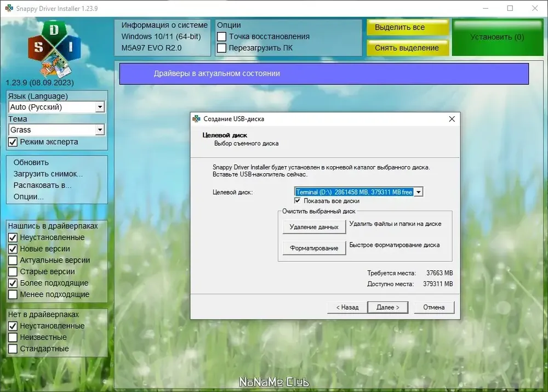Minimize the Snappy Driver Installer window

[486, 8]
